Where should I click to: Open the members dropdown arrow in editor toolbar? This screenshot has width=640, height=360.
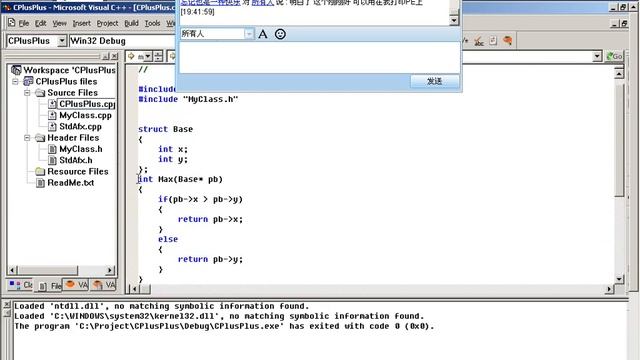click(x=148, y=56)
